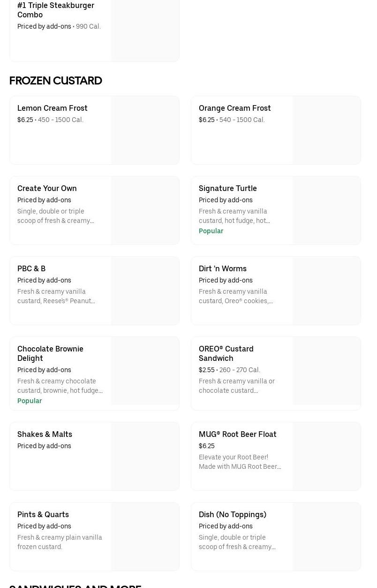Click the Frozen Custard section heading

56,81
